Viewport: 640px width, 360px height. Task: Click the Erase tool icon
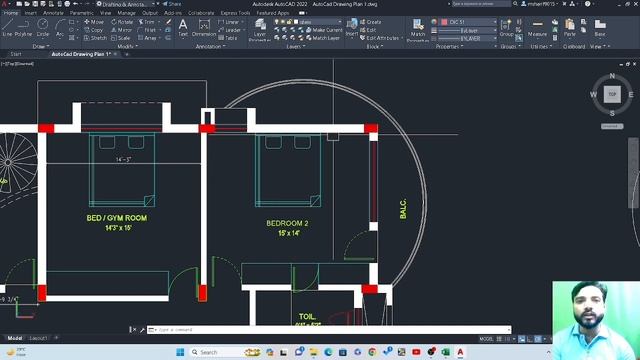pyautogui.click(x=168, y=22)
